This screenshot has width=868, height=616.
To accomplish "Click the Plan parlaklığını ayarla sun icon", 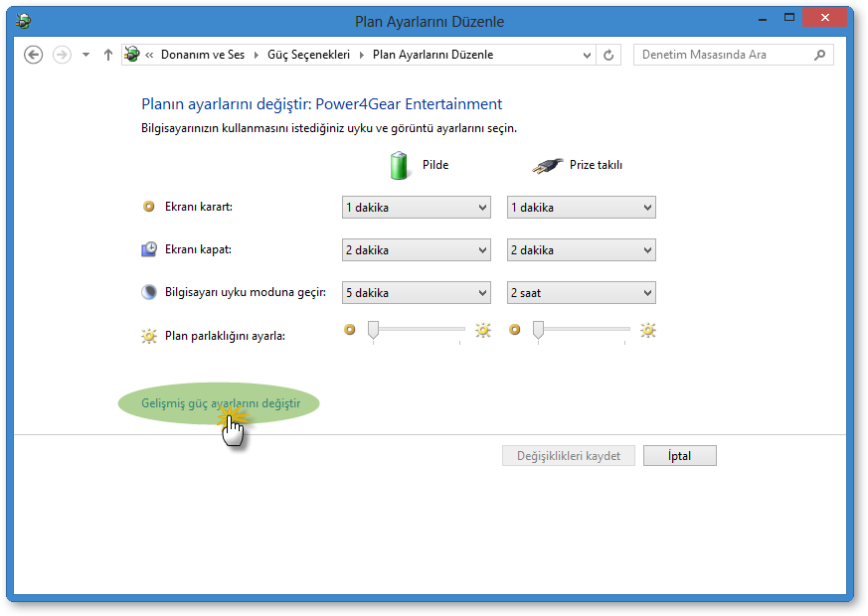I will [x=149, y=336].
